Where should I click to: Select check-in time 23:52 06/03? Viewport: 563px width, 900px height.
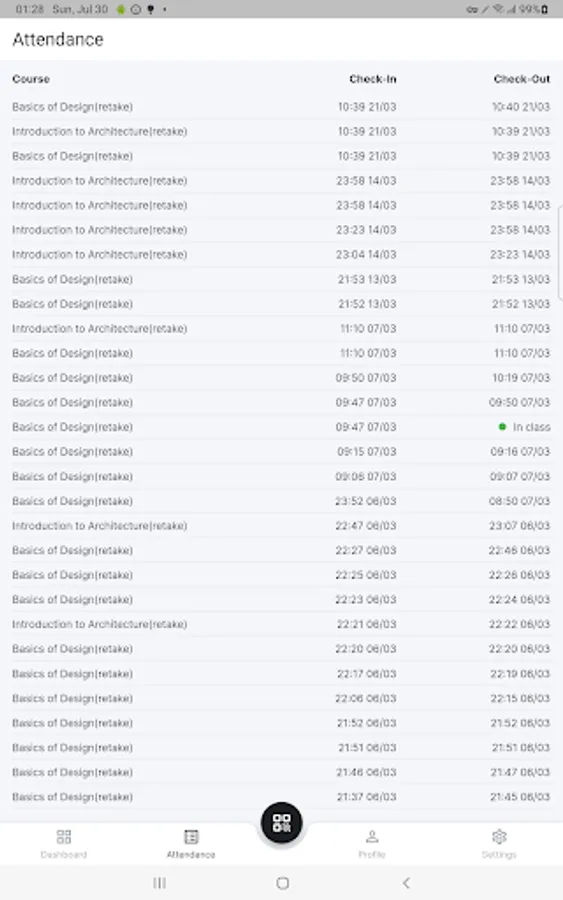point(366,501)
